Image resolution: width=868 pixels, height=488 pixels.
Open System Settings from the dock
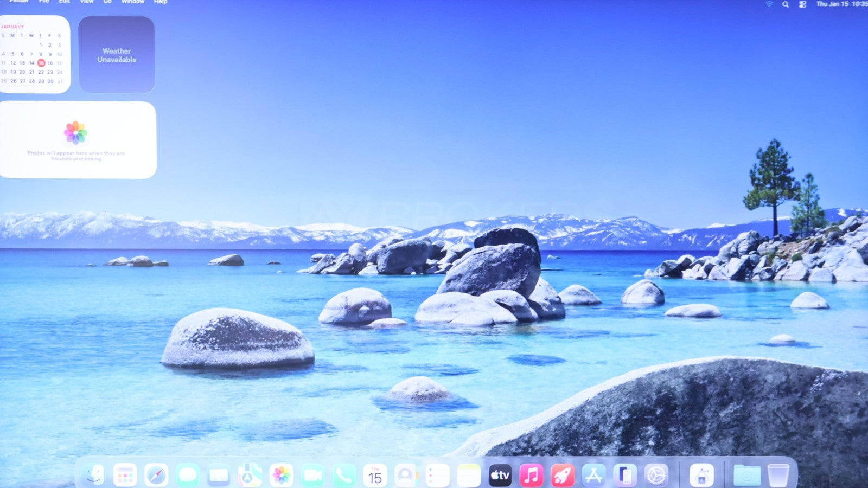656,476
